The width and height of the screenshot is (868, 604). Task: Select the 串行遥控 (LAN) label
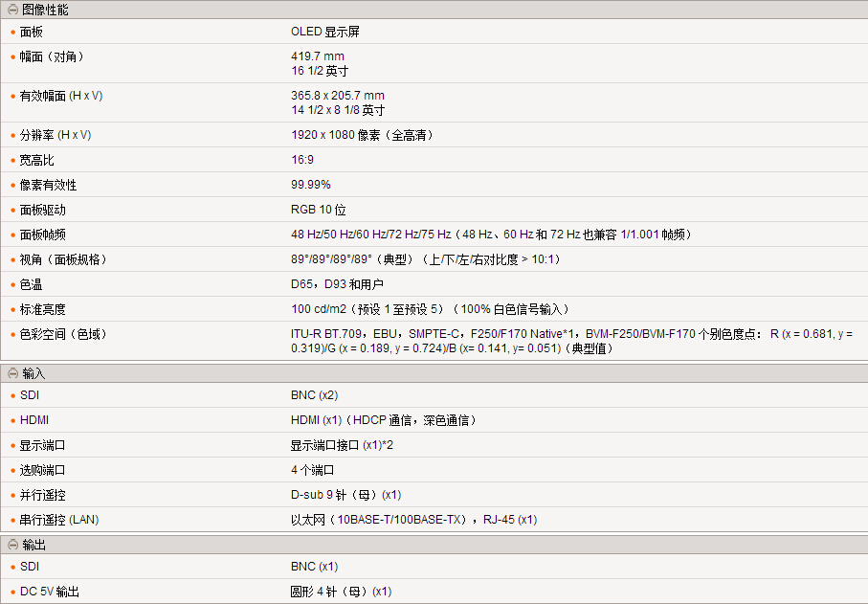59,521
